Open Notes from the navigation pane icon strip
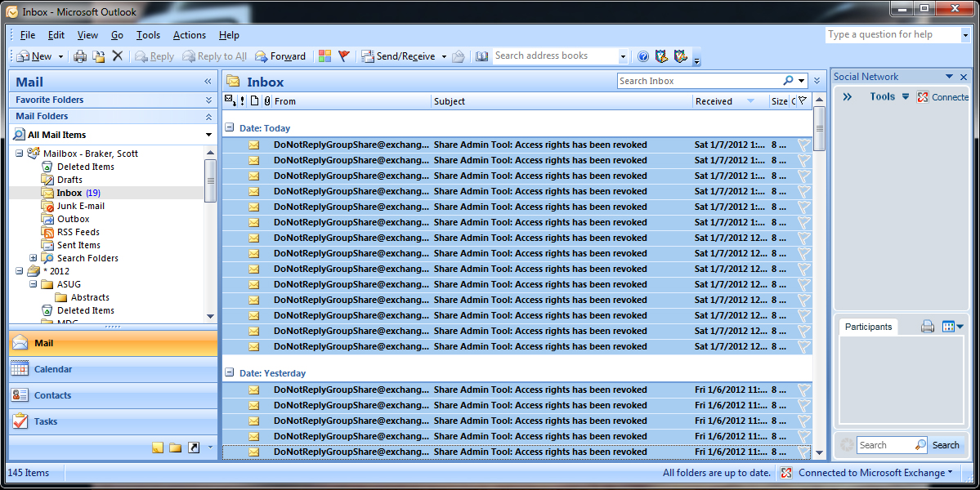 158,448
